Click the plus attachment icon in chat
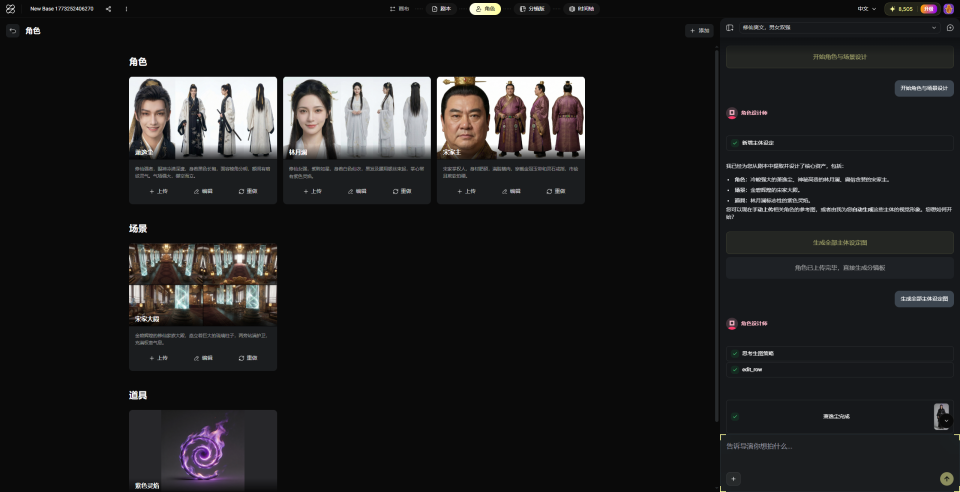This screenshot has width=960, height=492. click(x=733, y=479)
